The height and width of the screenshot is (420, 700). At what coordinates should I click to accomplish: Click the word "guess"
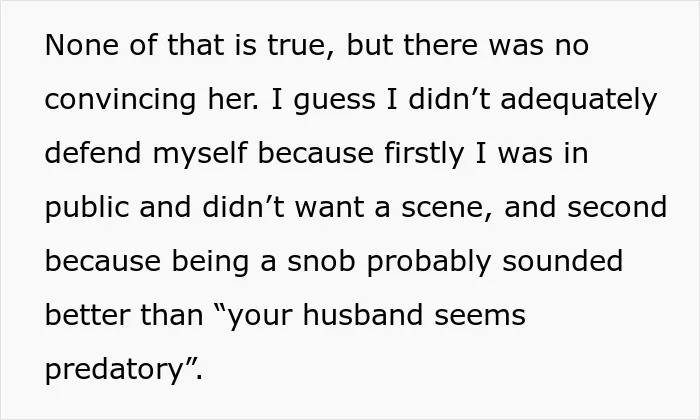pos(334,100)
